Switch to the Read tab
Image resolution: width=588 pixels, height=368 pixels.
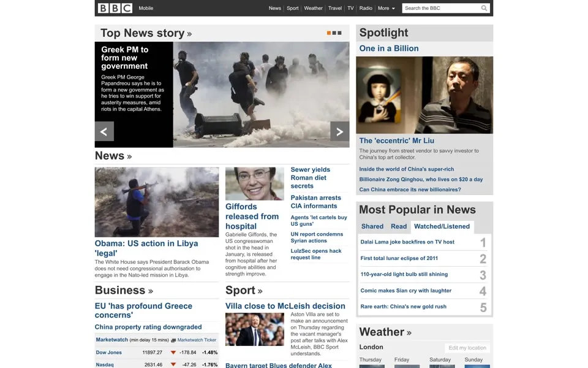399,226
